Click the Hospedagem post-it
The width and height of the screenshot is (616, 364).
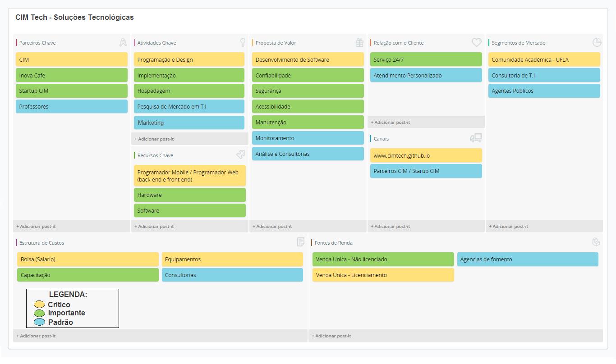click(x=190, y=91)
